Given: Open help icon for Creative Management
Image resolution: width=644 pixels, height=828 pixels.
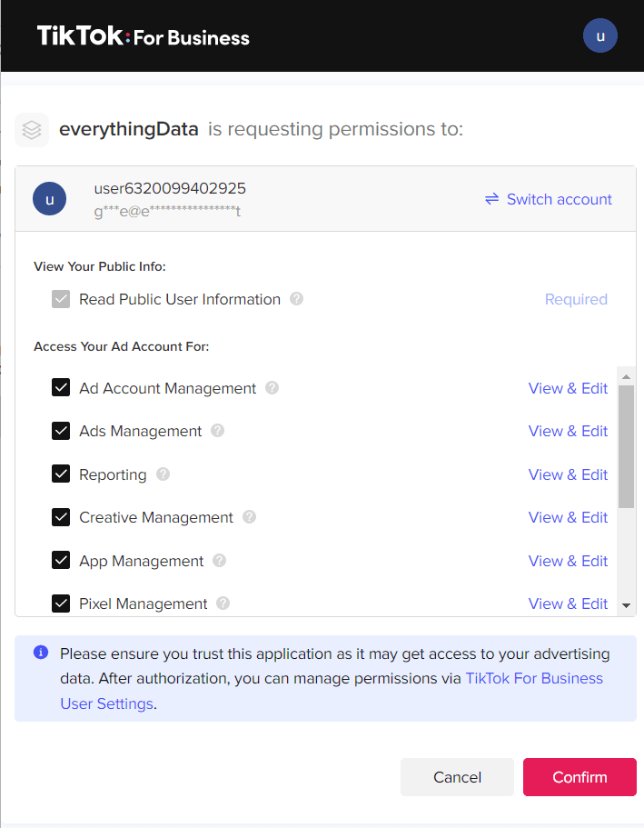Looking at the screenshot, I should click(249, 517).
